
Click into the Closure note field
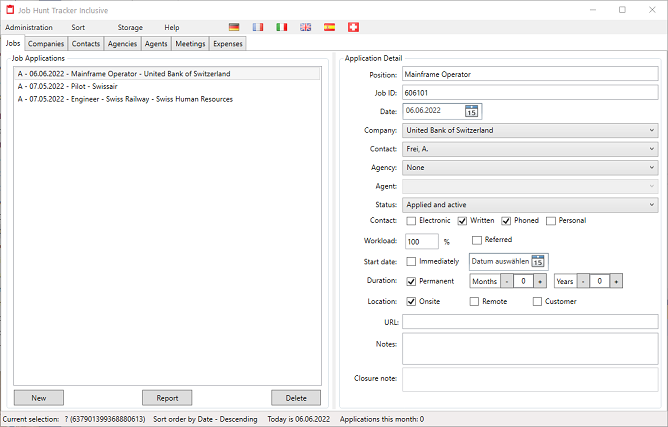click(x=530, y=380)
